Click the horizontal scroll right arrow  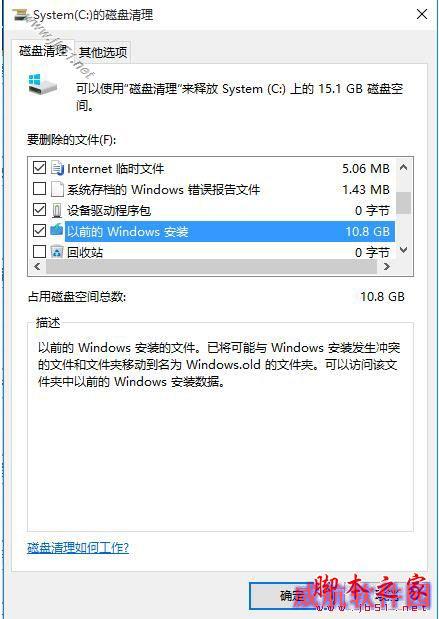pos(386,267)
